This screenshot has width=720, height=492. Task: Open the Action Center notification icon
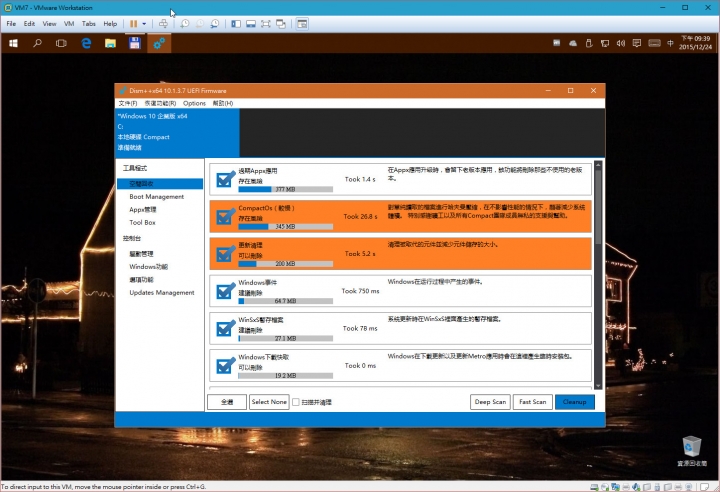636,43
